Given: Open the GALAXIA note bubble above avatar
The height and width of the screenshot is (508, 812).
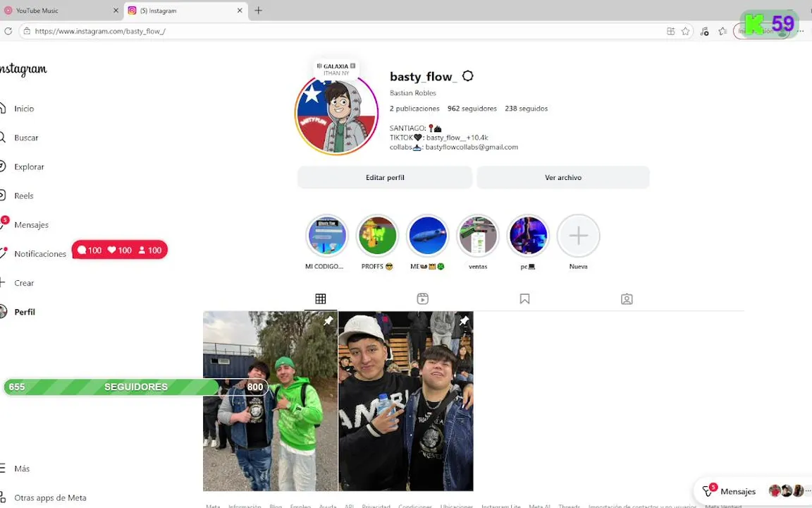Looking at the screenshot, I should point(336,69).
